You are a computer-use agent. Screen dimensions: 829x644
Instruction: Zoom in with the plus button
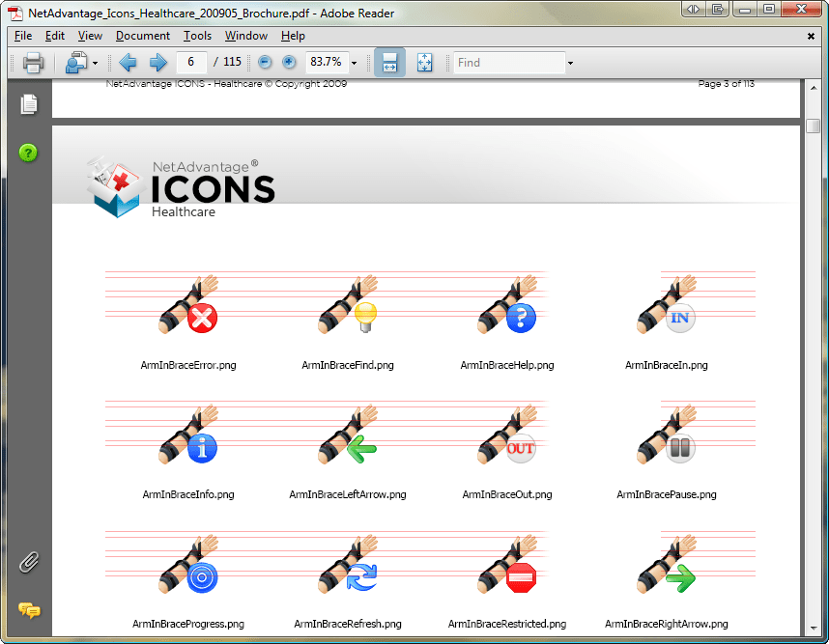(x=289, y=63)
